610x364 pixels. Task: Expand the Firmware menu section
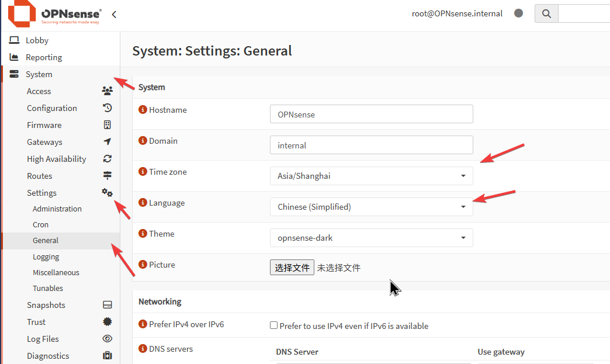(x=44, y=125)
